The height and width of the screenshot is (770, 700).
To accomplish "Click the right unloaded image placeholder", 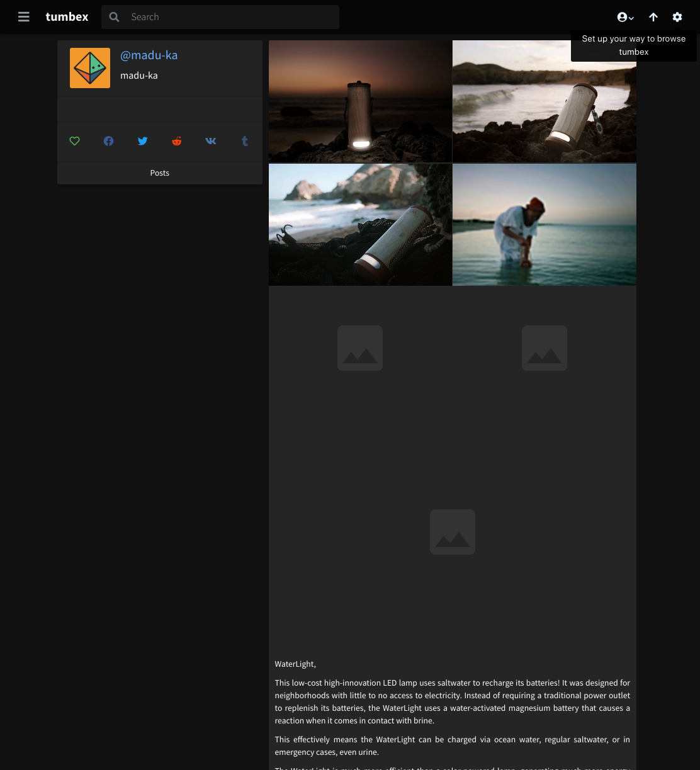I will [545, 348].
